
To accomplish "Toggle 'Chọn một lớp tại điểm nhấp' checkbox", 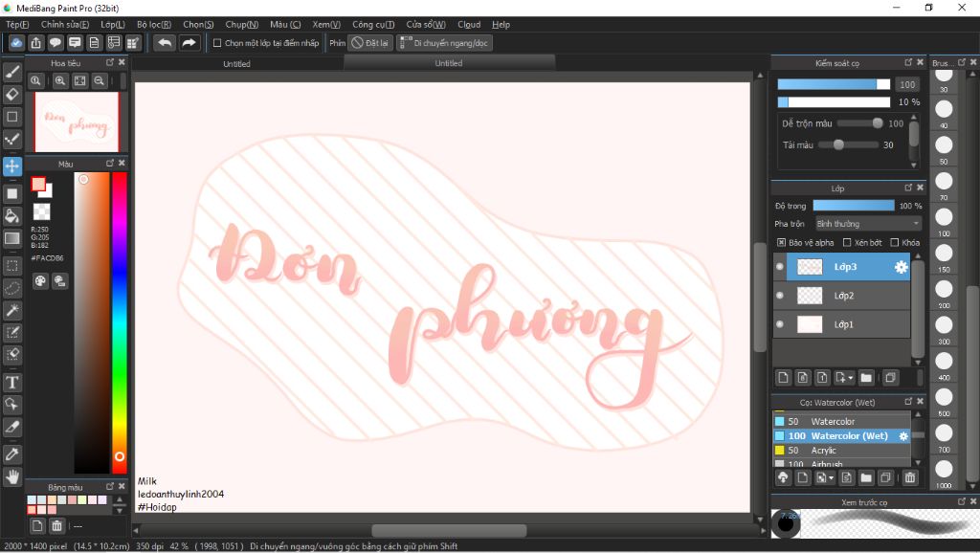I will tap(217, 43).
